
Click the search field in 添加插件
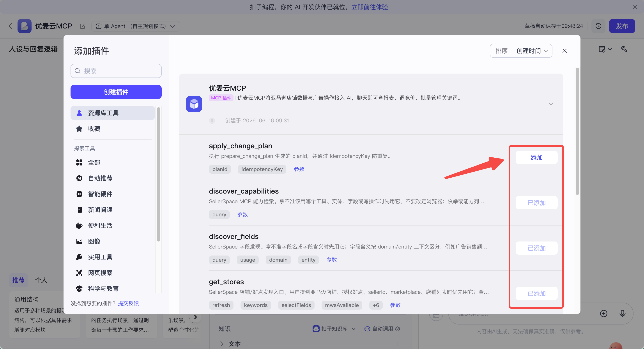point(116,71)
